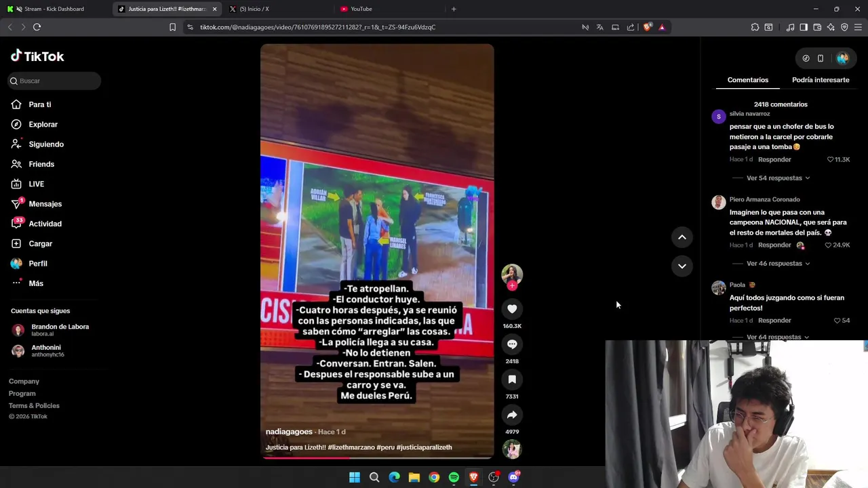
Task: Follow nadiagagoes via the red plus badge
Action: click(x=512, y=286)
